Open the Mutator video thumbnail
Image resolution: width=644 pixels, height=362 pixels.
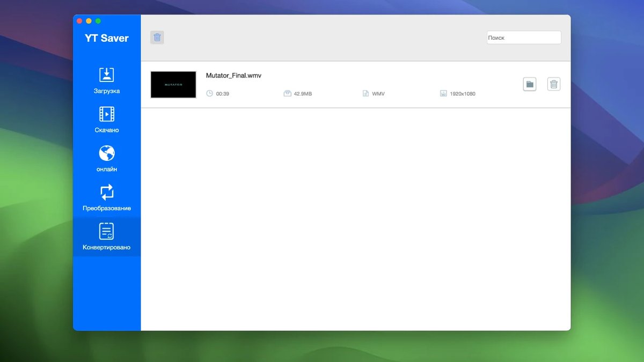coord(173,85)
